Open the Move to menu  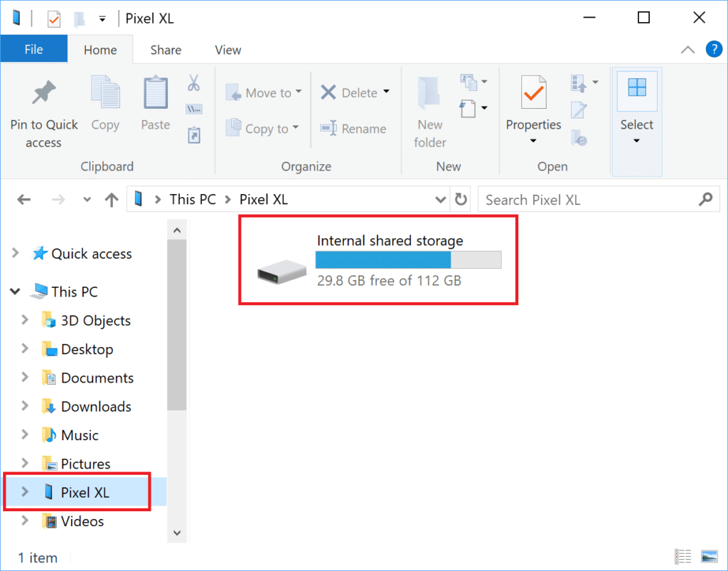(x=263, y=92)
